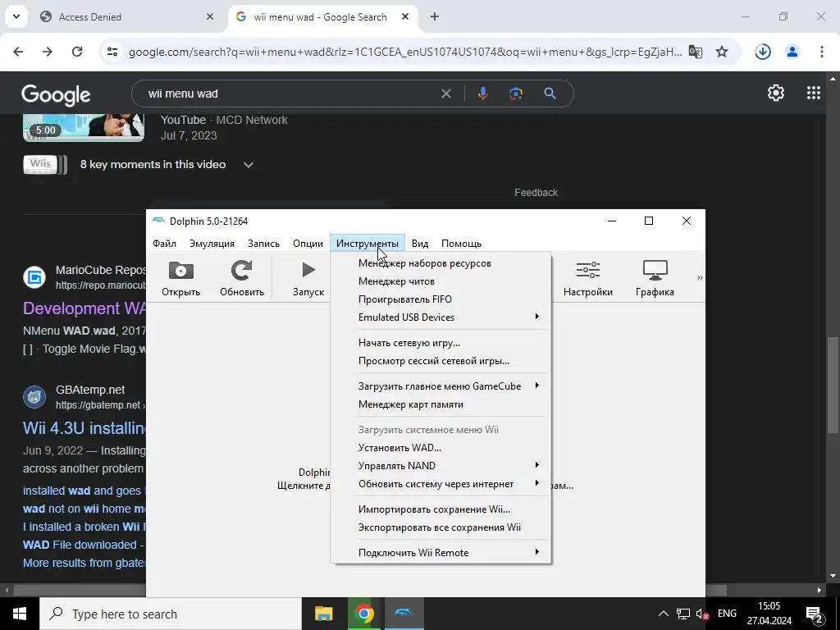Show hidden system tray icons

pyautogui.click(x=663, y=614)
